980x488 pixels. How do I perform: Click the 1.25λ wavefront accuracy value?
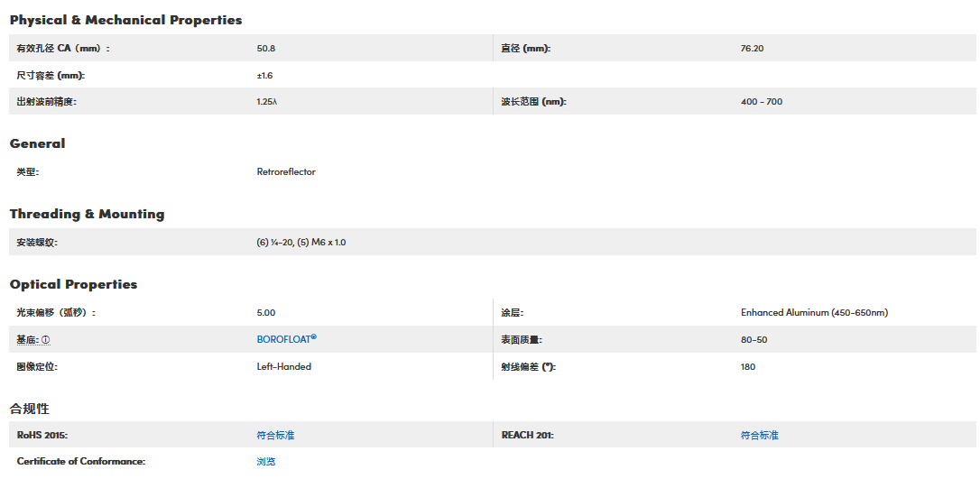(267, 102)
